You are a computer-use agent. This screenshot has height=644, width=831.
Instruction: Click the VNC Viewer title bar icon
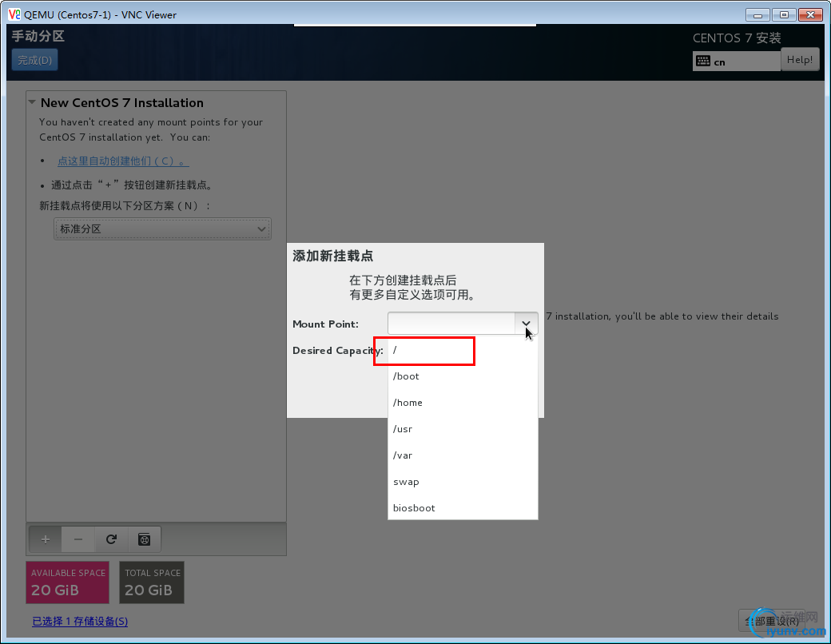tap(14, 14)
